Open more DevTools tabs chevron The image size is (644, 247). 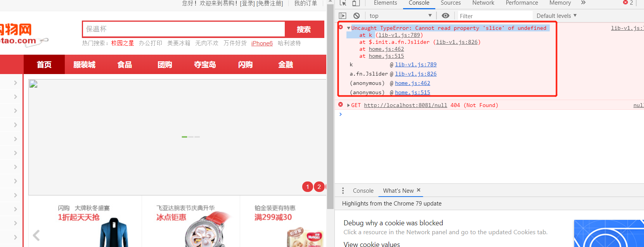[x=583, y=3]
